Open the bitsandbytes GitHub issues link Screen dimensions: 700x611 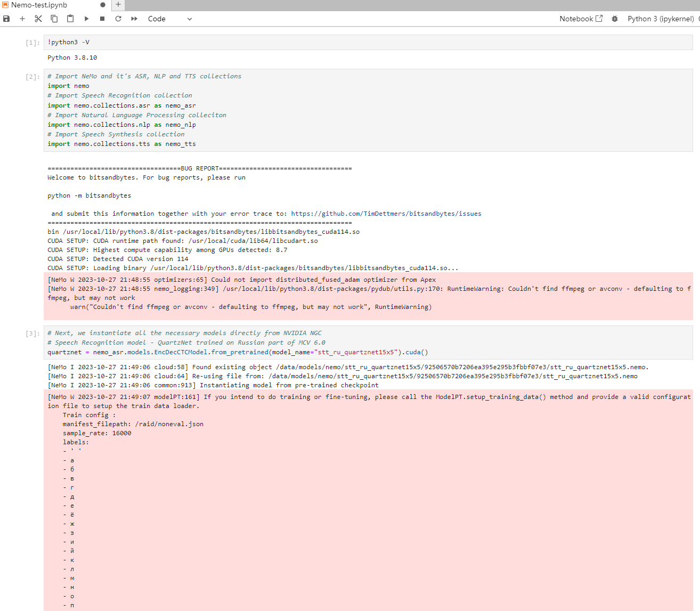[386, 214]
